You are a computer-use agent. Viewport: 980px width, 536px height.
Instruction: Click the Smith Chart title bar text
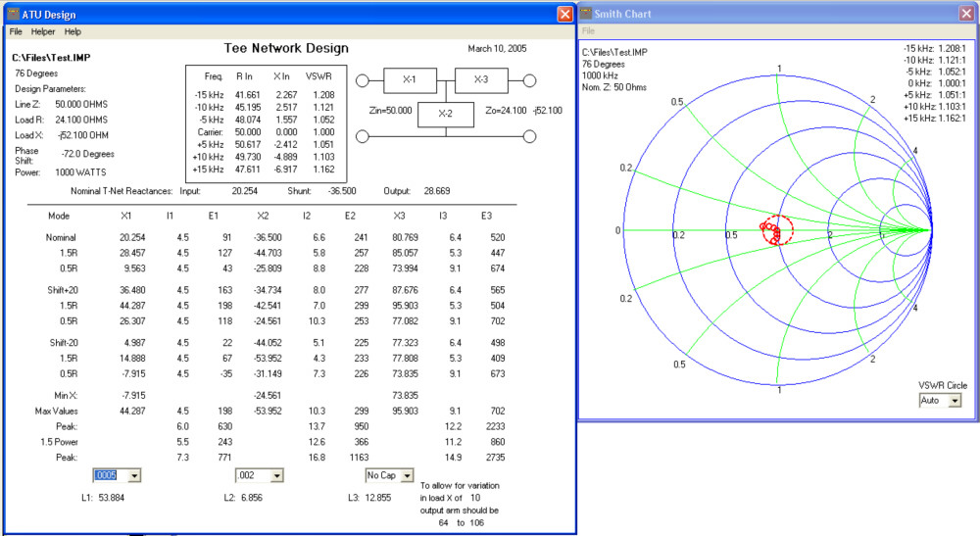coord(621,14)
